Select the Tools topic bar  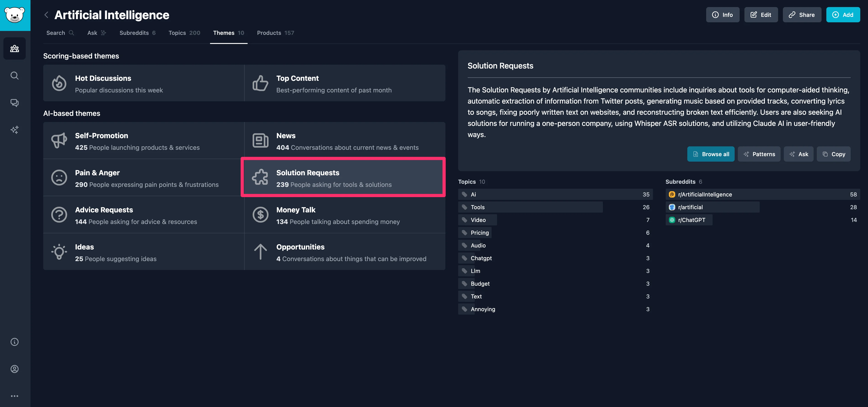pyautogui.click(x=530, y=207)
